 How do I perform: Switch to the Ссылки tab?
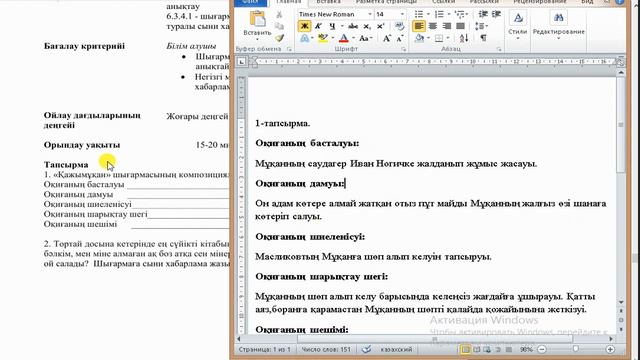pos(444,2)
